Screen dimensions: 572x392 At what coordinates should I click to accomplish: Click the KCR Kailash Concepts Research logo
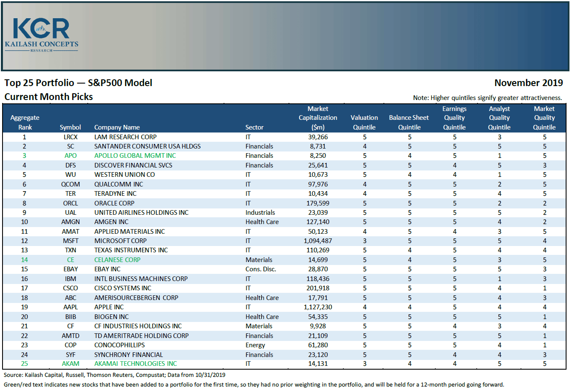(x=41, y=35)
